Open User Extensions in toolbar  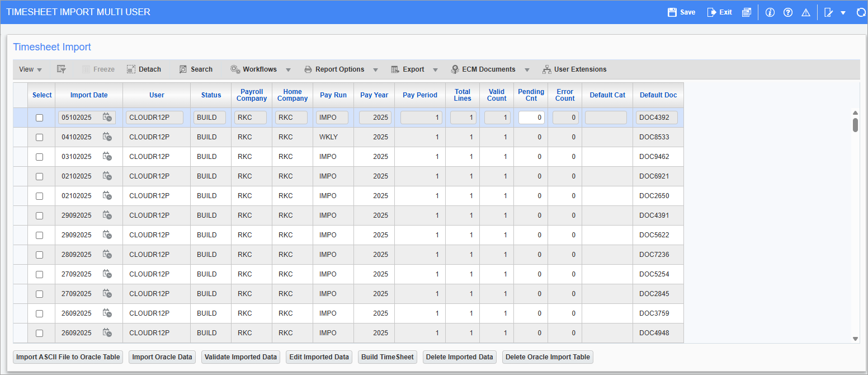coord(574,69)
